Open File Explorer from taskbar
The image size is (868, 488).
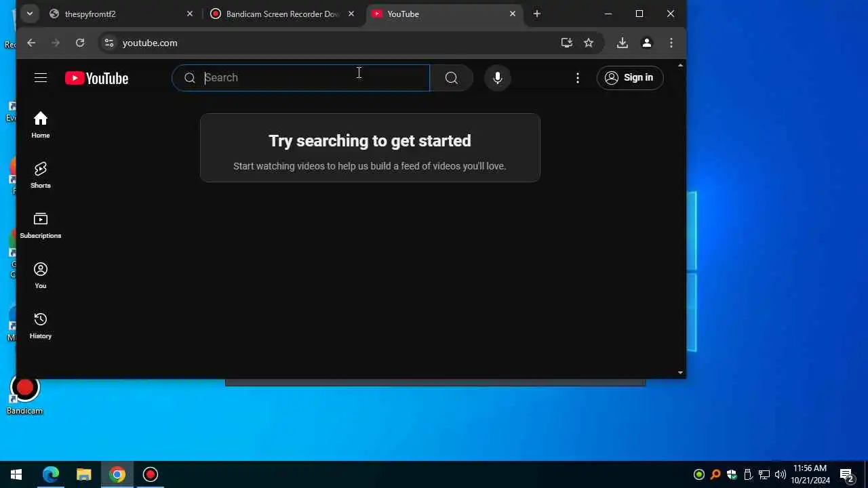pos(84,474)
